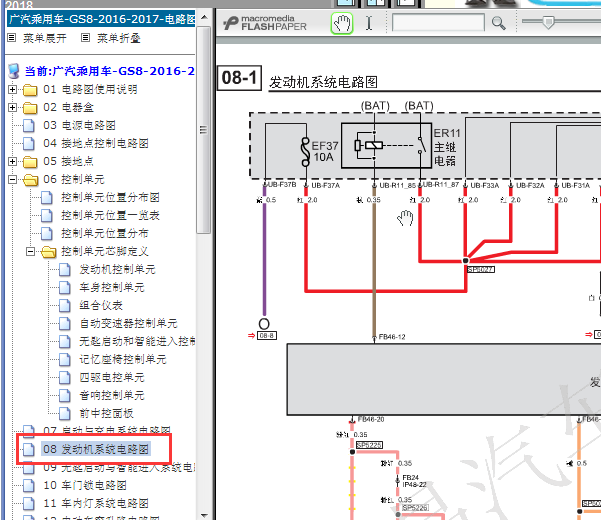Open 控制单元位置一览表 page
This screenshot has height=520, width=601.
(110, 215)
